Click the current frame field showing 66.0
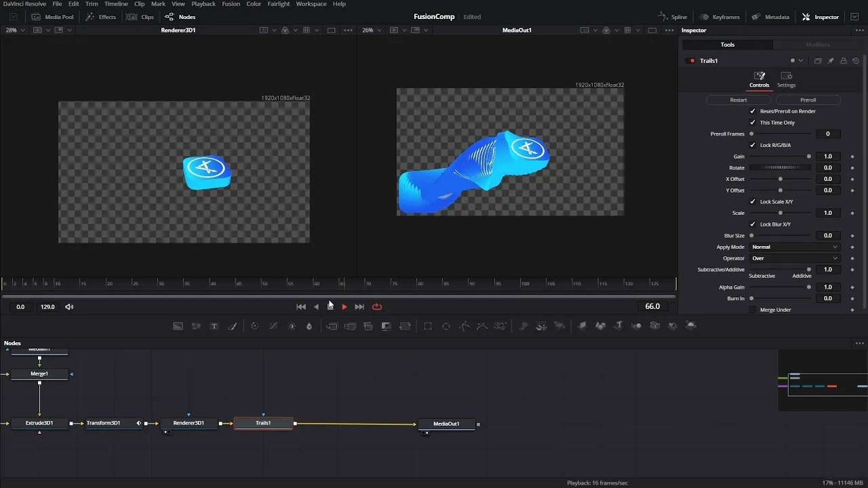Viewport: 868px width, 488px height. coord(652,307)
